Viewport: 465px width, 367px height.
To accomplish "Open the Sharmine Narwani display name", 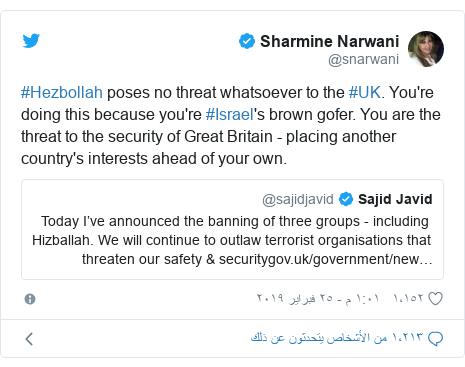I will click(x=329, y=41).
